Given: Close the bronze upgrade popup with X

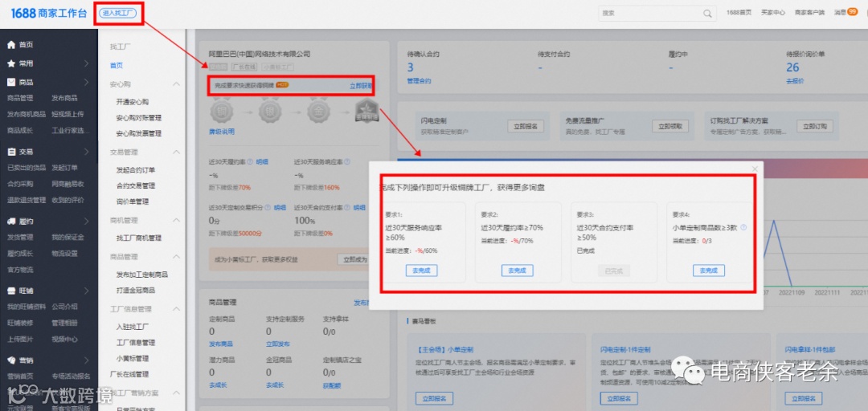Looking at the screenshot, I should [755, 169].
